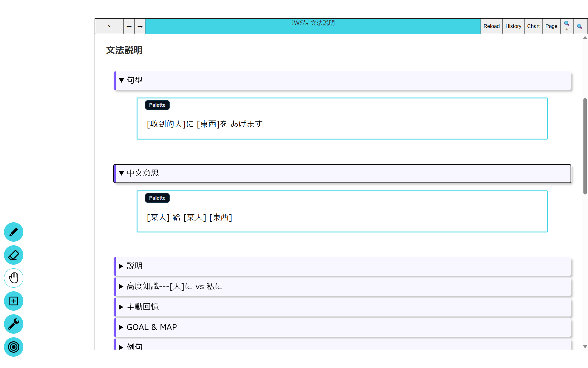Activate the hand pan tool

coord(13,278)
